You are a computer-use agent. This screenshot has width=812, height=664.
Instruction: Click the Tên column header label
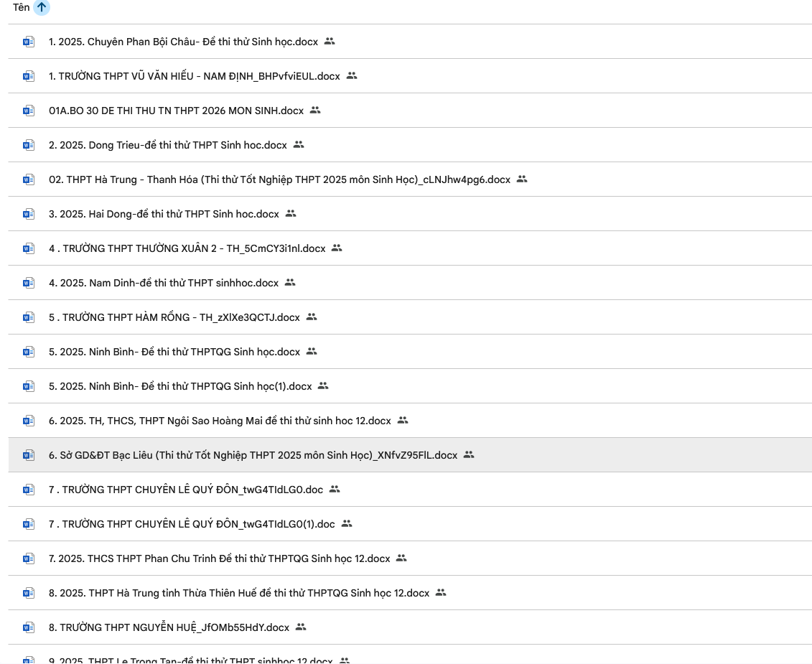click(22, 7)
